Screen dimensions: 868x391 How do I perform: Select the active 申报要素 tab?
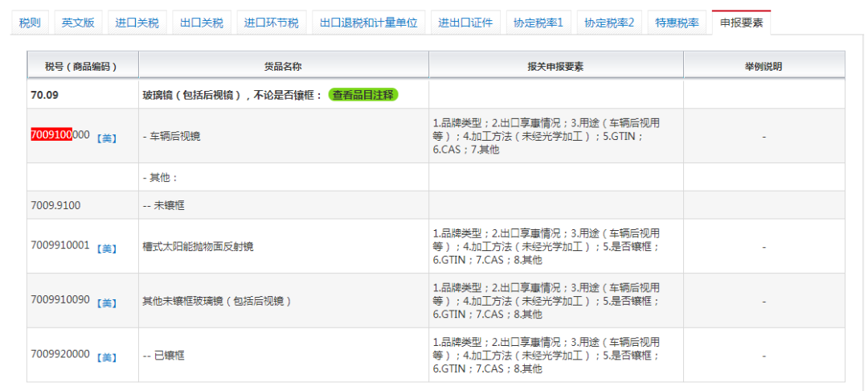click(x=741, y=23)
